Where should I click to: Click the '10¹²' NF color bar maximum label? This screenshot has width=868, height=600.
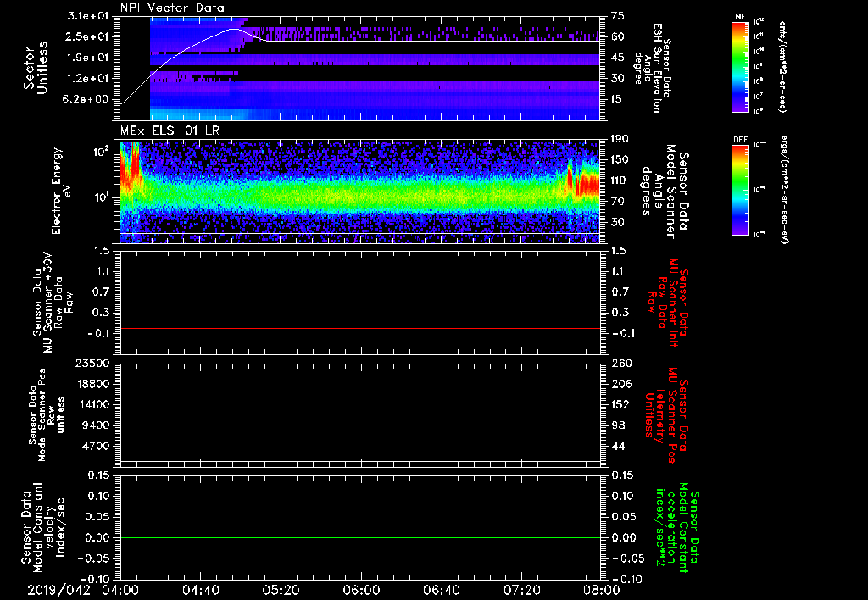click(x=759, y=21)
